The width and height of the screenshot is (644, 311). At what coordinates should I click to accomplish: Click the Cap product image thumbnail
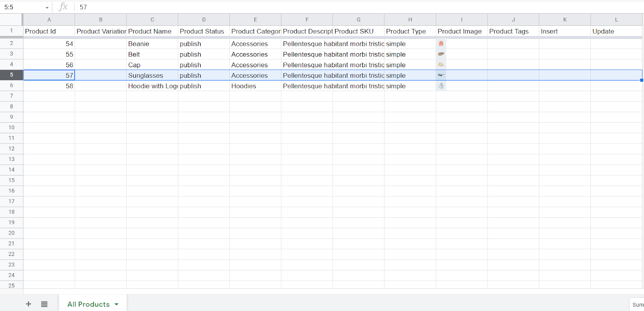[x=441, y=64]
